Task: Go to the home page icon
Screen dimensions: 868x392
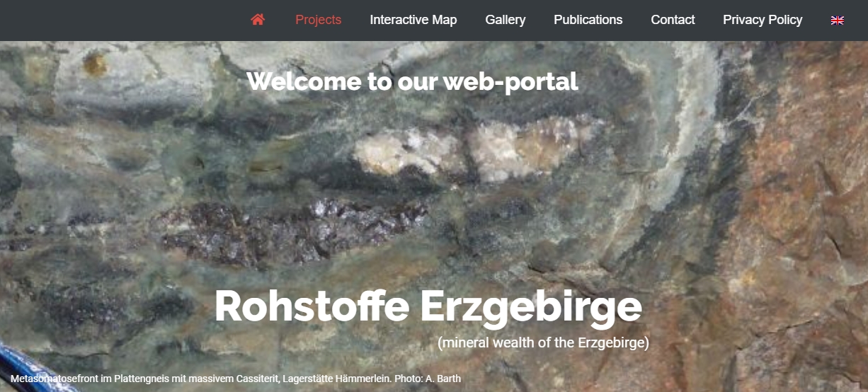Action: (x=258, y=20)
